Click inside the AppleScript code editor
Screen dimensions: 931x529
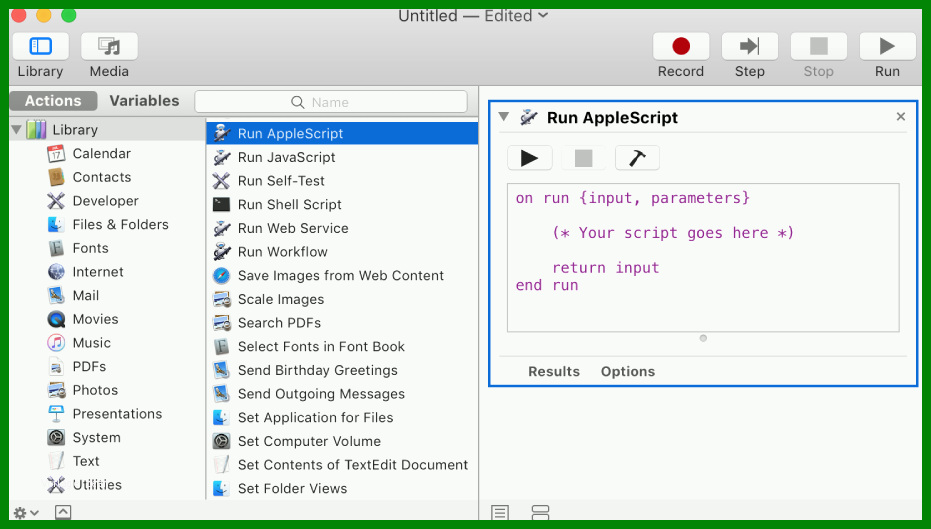703,258
